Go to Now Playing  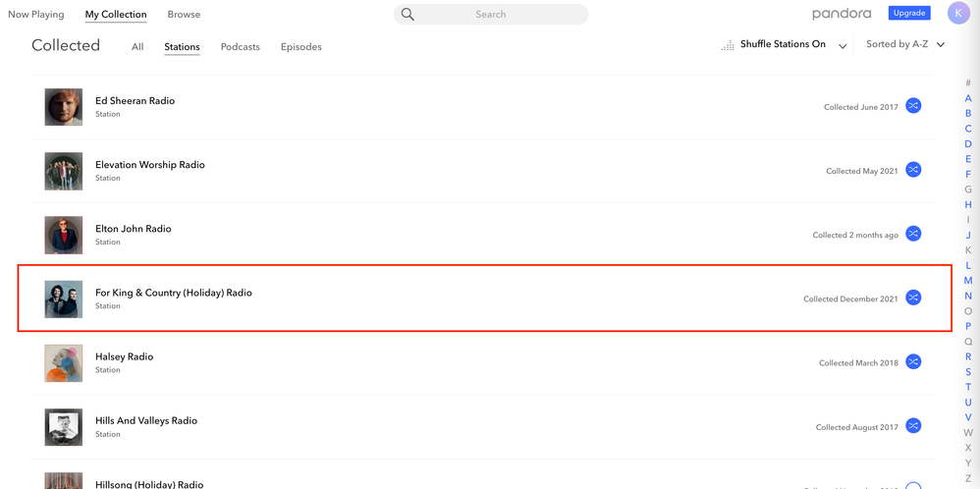[x=36, y=15]
